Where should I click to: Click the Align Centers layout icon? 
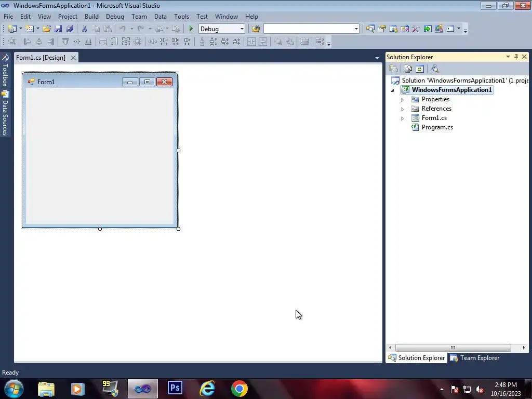[x=39, y=42]
